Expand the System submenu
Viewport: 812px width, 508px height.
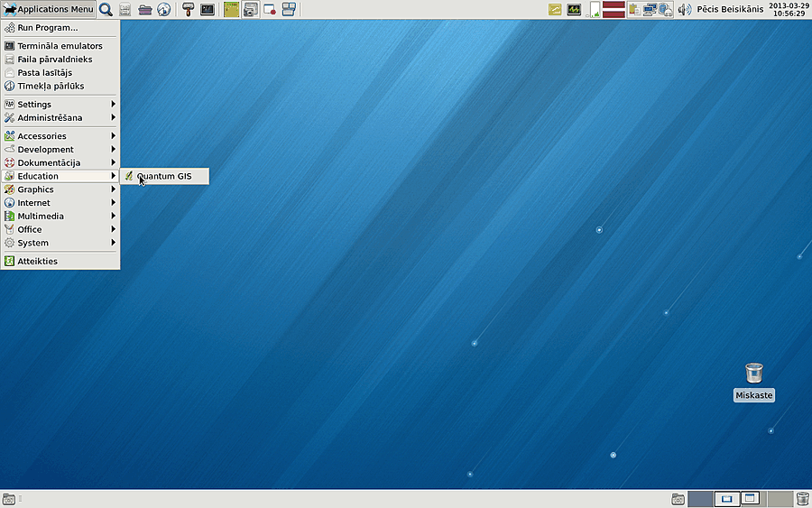(60, 243)
